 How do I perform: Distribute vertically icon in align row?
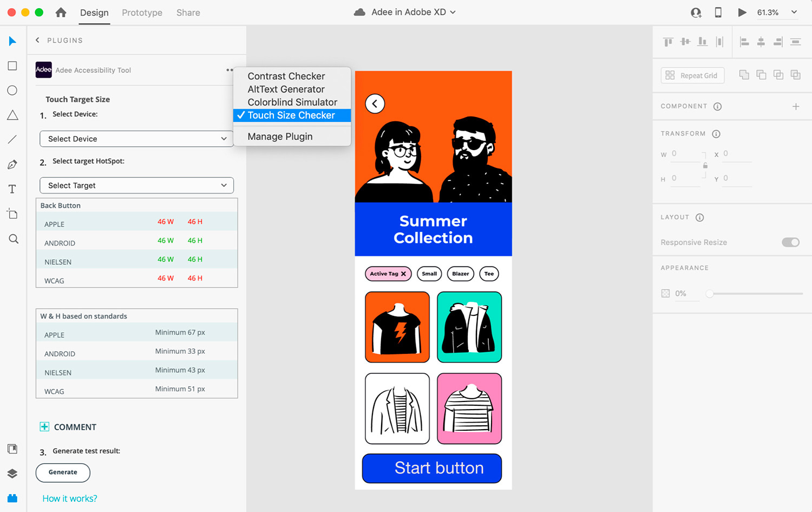(719, 42)
